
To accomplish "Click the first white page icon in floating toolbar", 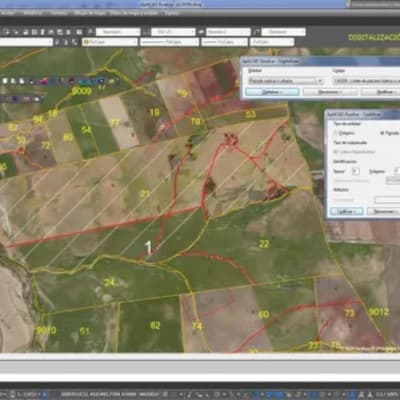I will click(5, 81).
